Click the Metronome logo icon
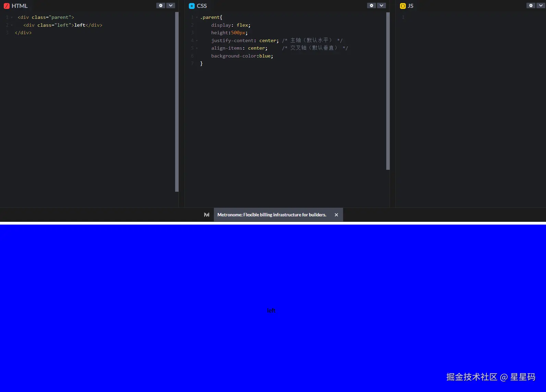This screenshot has width=546, height=392. pyautogui.click(x=207, y=215)
